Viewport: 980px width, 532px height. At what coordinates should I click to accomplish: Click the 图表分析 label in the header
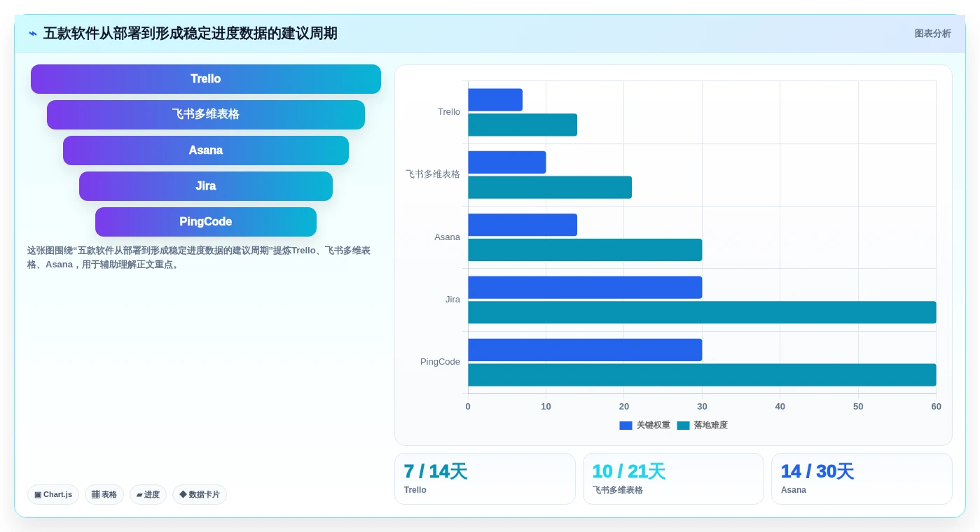[x=932, y=34]
